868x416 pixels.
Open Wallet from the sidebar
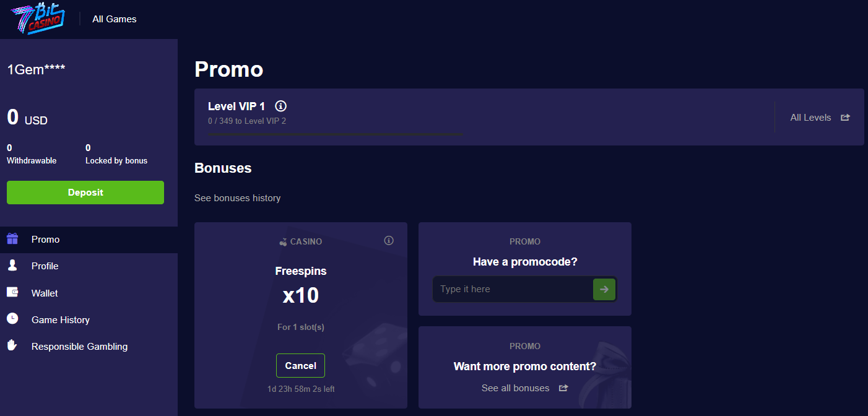pyautogui.click(x=45, y=293)
